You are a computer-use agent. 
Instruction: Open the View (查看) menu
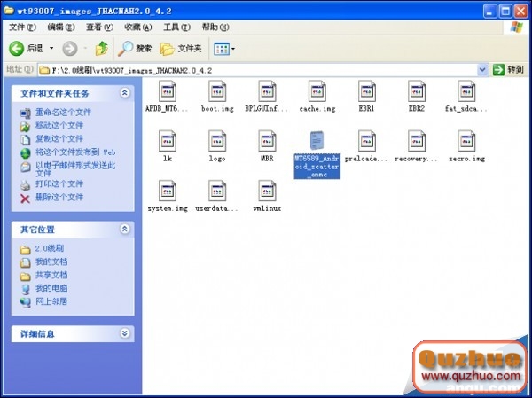click(x=99, y=27)
